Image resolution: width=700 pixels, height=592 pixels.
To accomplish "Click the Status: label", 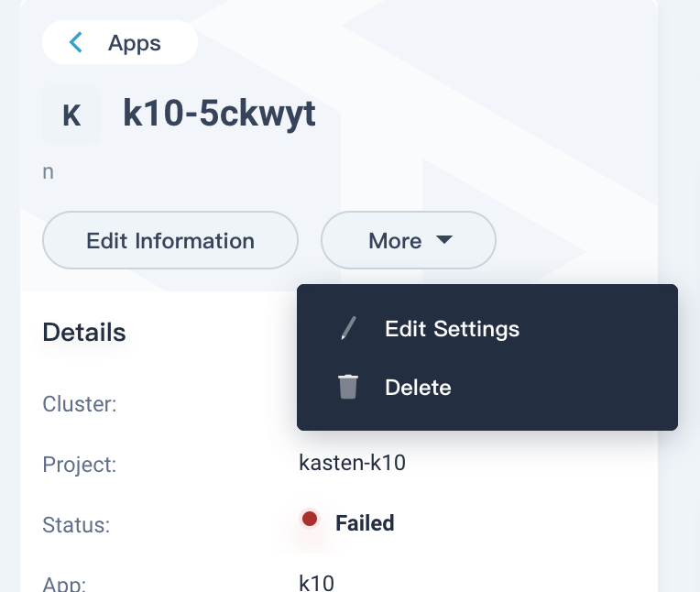I will [76, 524].
